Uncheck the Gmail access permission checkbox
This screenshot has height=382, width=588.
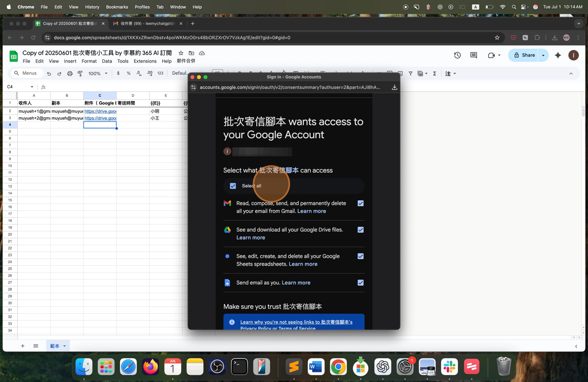pyautogui.click(x=361, y=203)
